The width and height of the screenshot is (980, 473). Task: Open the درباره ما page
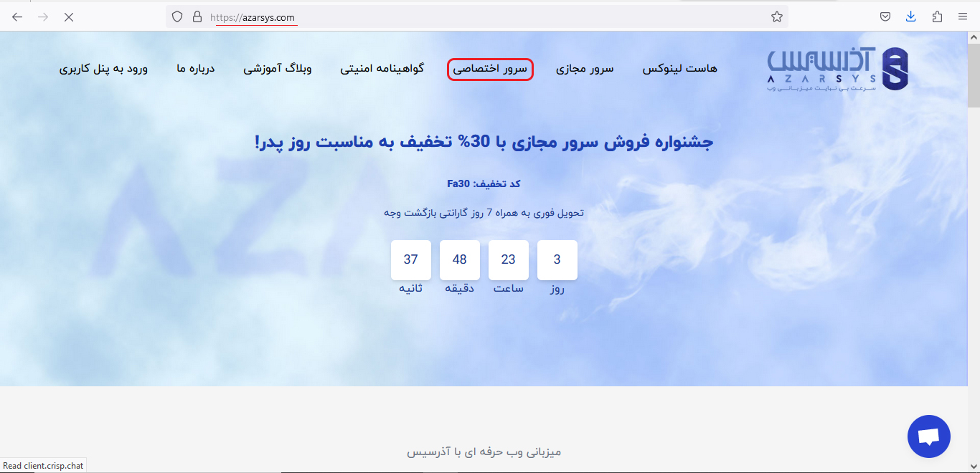click(196, 69)
